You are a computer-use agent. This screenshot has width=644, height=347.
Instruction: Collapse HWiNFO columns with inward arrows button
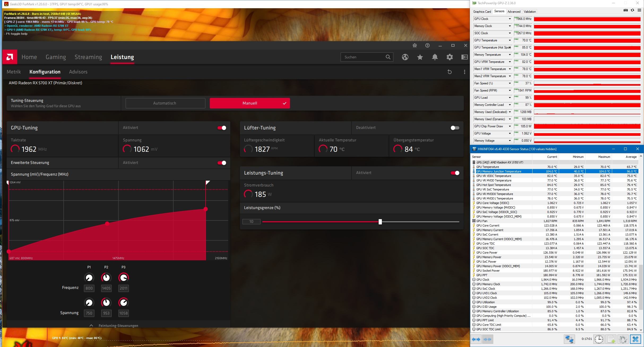point(487,339)
